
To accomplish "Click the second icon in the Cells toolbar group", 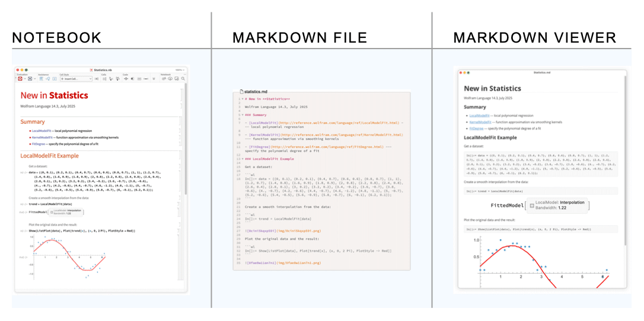I will [111, 79].
